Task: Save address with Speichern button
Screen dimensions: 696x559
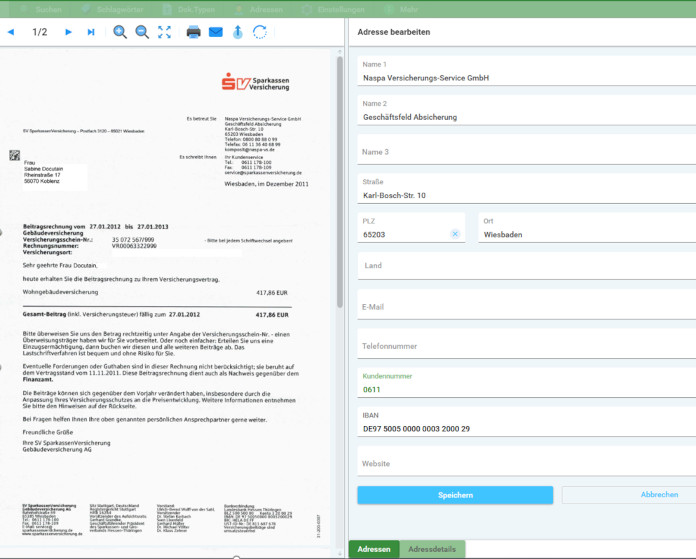Action: (x=455, y=495)
